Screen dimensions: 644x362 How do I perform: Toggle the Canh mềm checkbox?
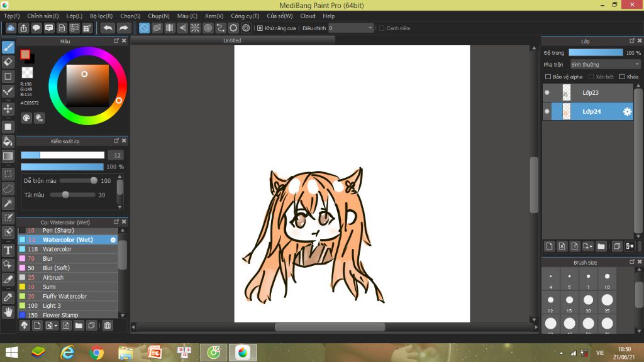click(x=382, y=28)
